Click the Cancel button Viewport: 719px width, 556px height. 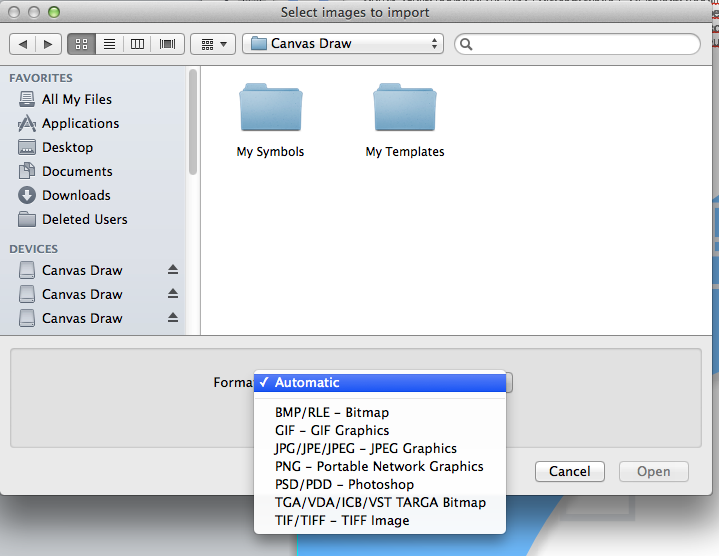[570, 472]
